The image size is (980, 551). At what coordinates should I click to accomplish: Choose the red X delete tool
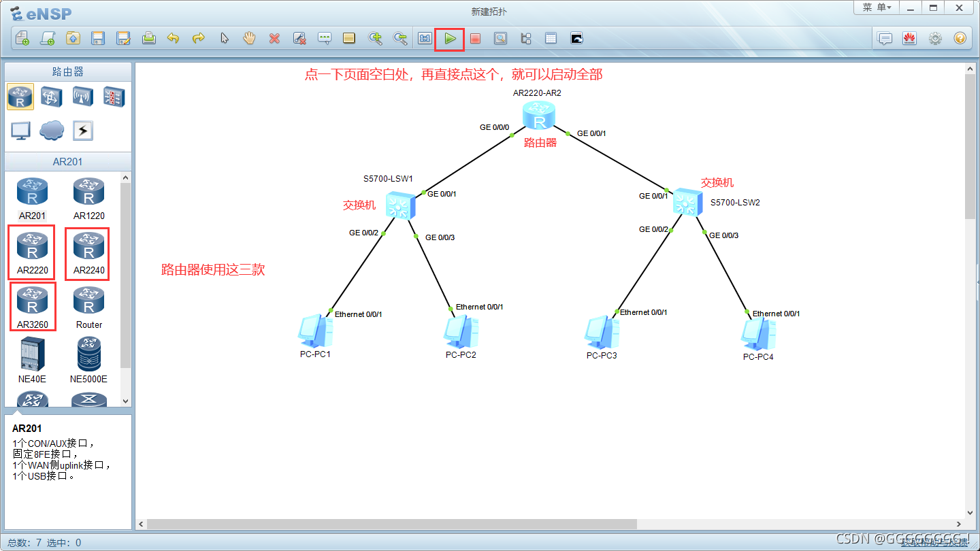pyautogui.click(x=274, y=38)
